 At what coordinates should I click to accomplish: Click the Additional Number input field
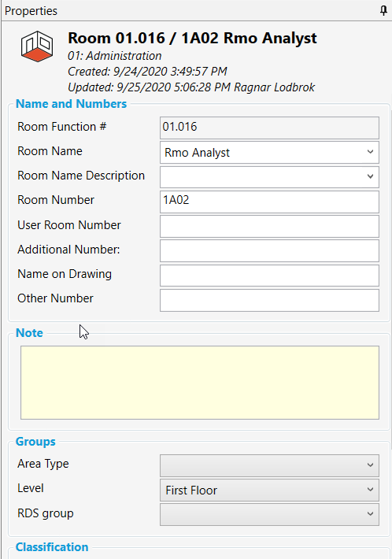[x=269, y=250]
